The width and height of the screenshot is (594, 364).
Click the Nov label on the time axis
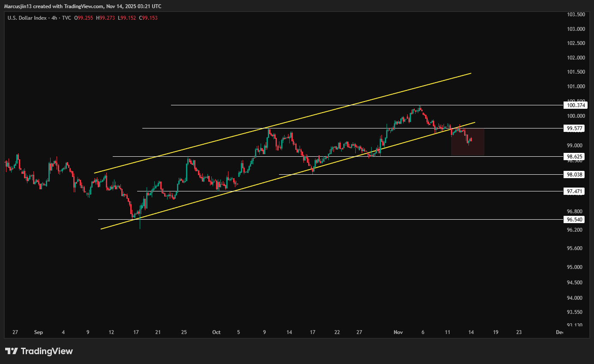[398, 332]
